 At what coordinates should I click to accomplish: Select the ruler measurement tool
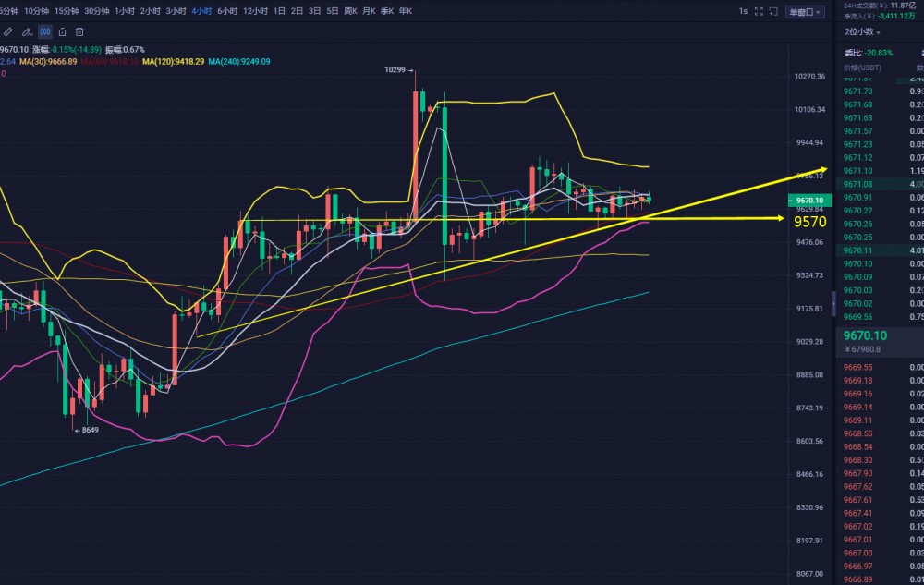coord(7,31)
